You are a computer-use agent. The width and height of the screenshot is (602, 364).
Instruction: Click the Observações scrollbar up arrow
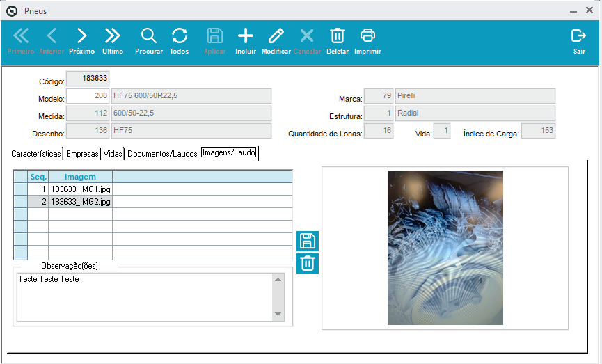pyautogui.click(x=278, y=280)
